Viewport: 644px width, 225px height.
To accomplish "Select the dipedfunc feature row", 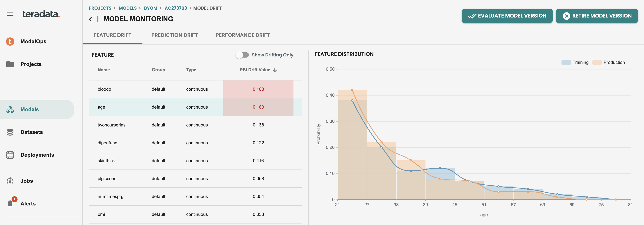I will tap(196, 143).
